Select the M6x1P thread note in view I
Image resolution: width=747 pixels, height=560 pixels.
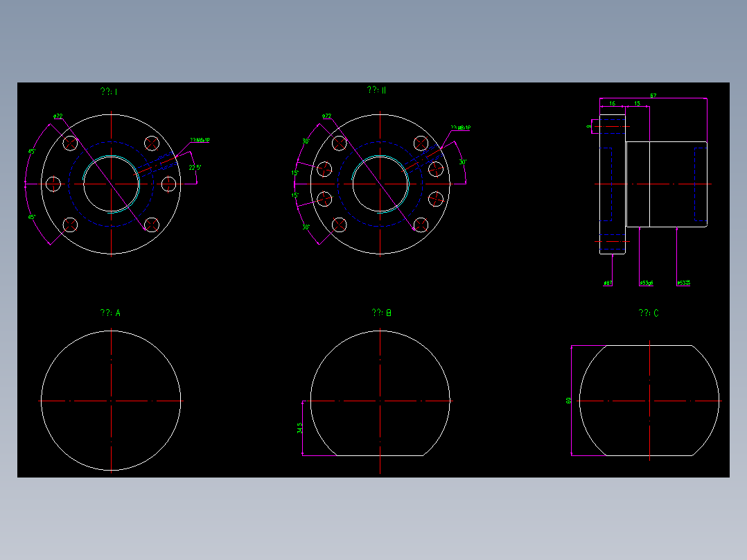200,140
